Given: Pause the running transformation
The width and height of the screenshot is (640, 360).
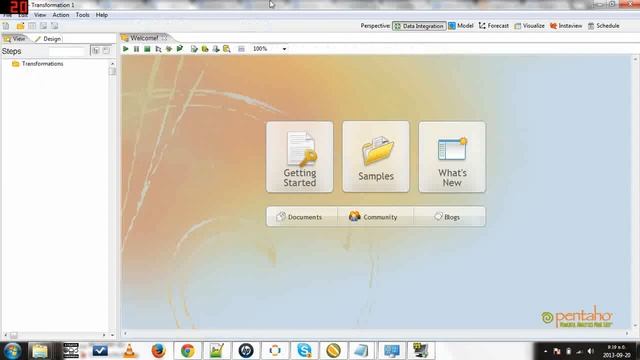Looking at the screenshot, I should tap(136, 49).
